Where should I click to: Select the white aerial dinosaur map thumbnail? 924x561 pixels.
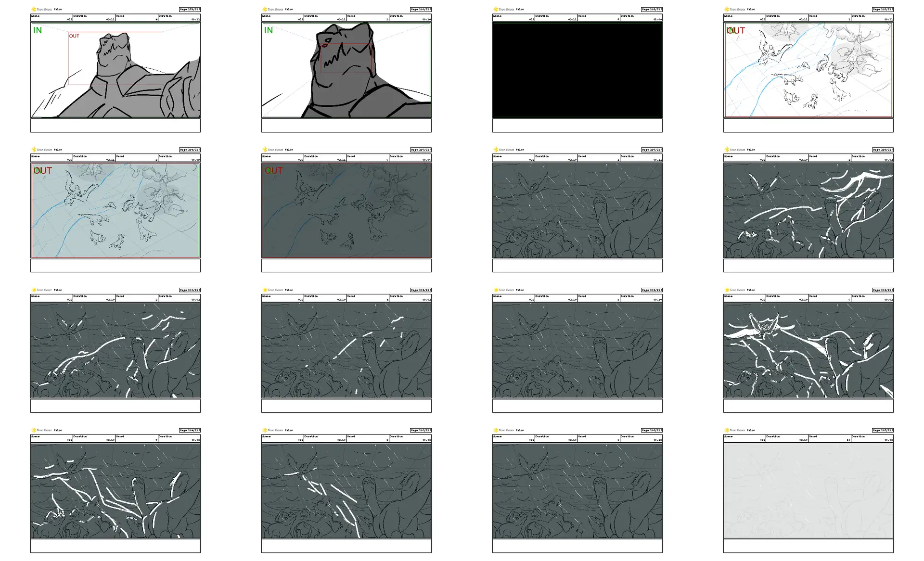(808, 70)
